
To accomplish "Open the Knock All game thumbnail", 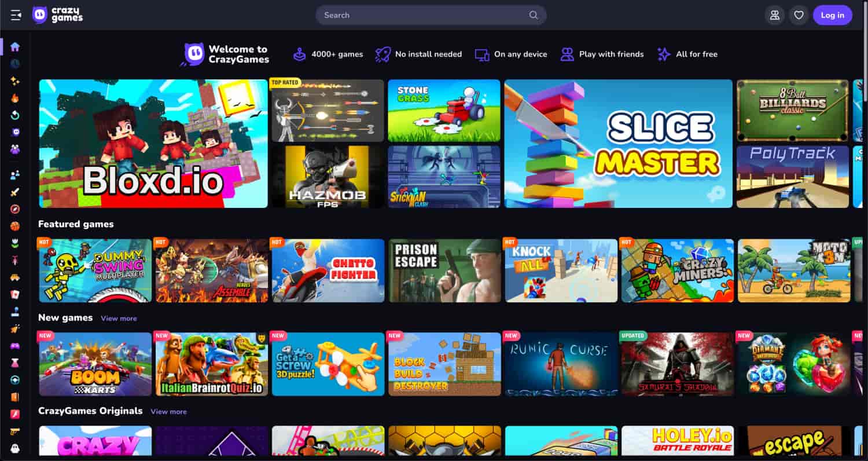I will (561, 270).
